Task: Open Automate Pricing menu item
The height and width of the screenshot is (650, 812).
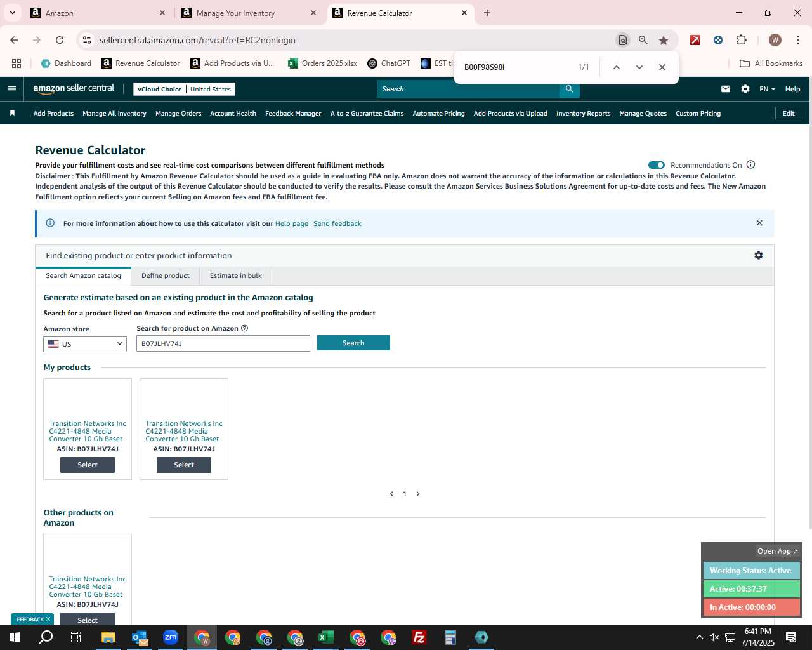Action: coord(438,114)
